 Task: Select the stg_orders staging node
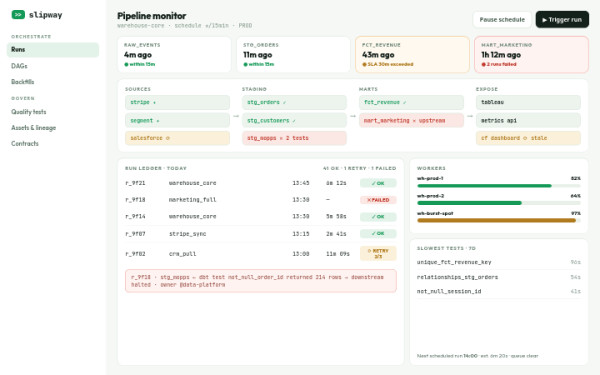(x=294, y=103)
